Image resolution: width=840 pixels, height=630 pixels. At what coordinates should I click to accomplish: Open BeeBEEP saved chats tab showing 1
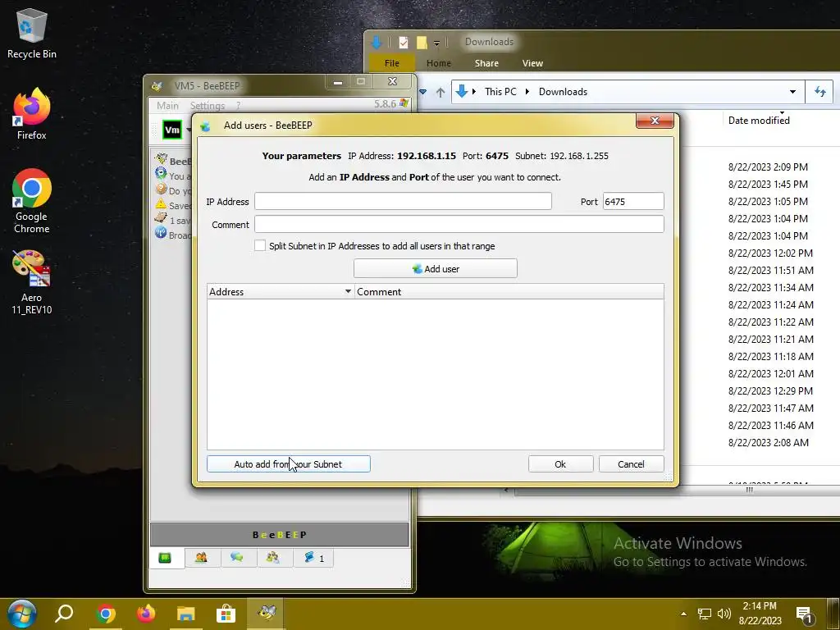(x=314, y=558)
